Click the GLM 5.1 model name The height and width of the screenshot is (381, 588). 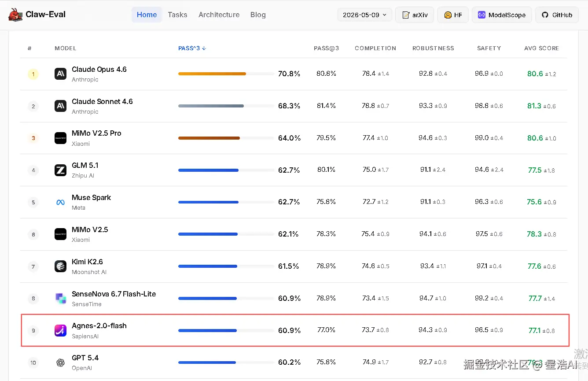point(85,165)
